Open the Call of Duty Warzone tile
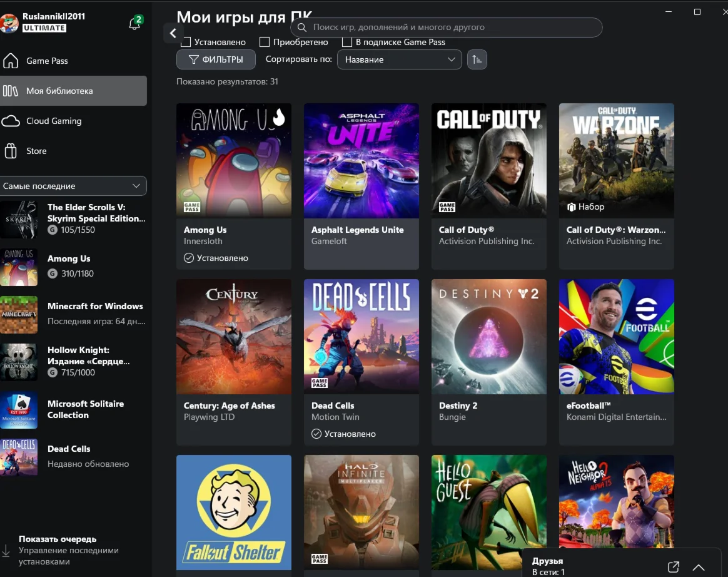The height and width of the screenshot is (577, 728). 617,186
